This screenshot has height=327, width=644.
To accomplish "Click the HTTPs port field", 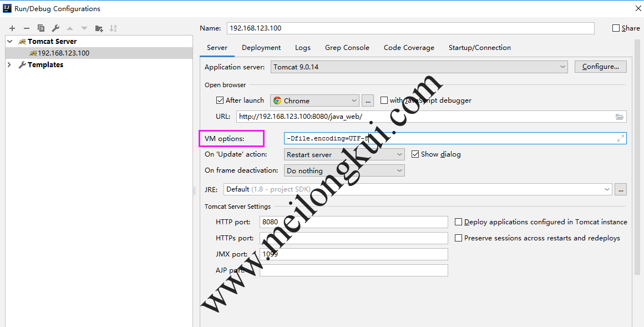I will tap(354, 238).
